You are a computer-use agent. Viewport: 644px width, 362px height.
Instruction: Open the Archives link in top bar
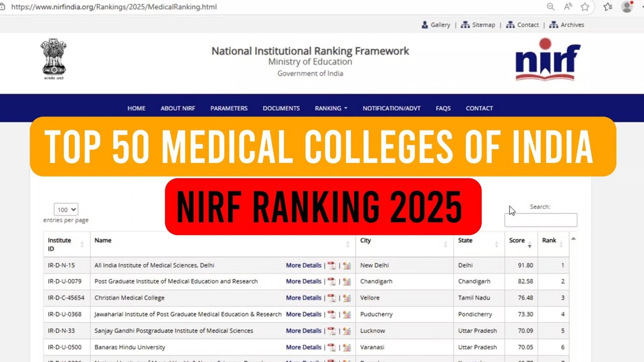567,25
